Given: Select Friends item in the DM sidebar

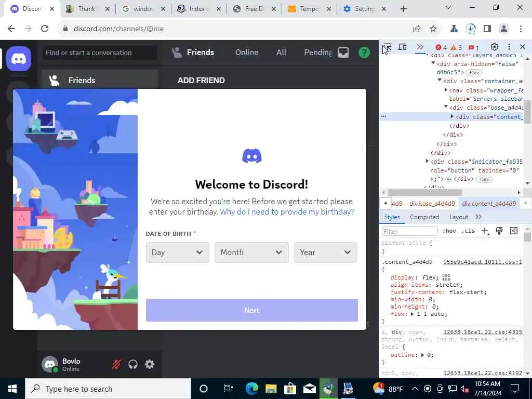Looking at the screenshot, I should click(x=100, y=81).
